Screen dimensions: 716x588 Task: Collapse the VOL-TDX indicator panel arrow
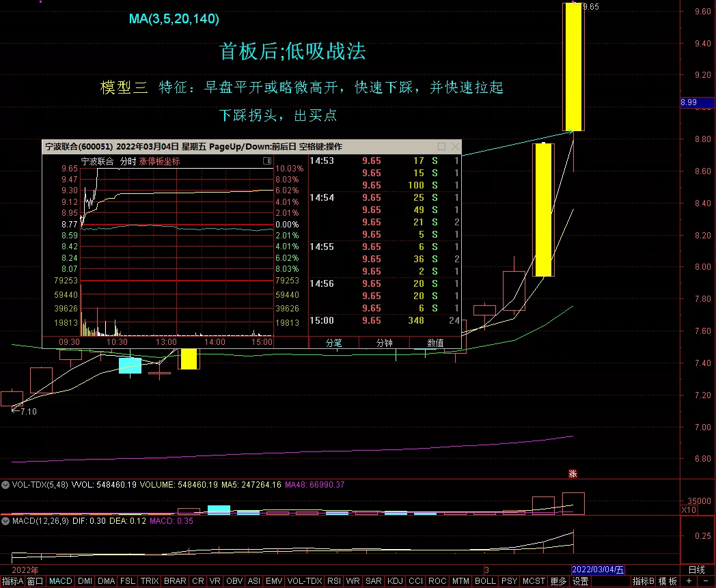[5, 485]
